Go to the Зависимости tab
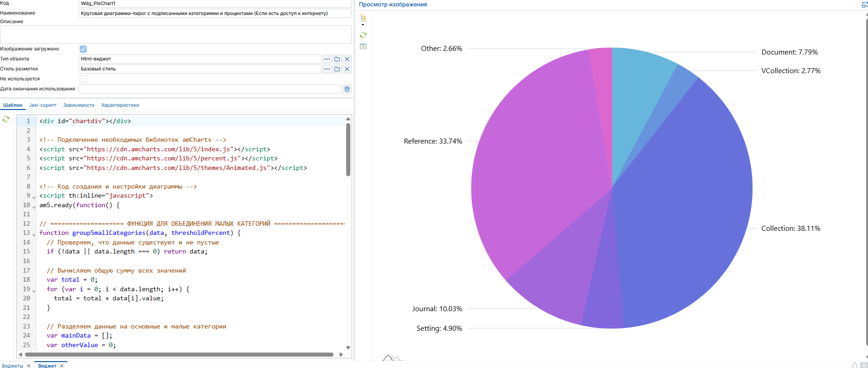This screenshot has width=868, height=368. [79, 105]
